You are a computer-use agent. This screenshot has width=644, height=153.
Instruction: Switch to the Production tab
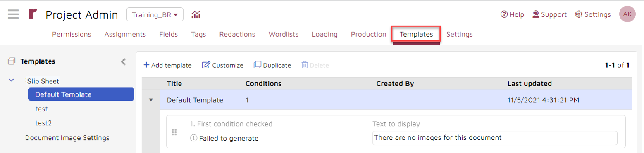click(368, 34)
